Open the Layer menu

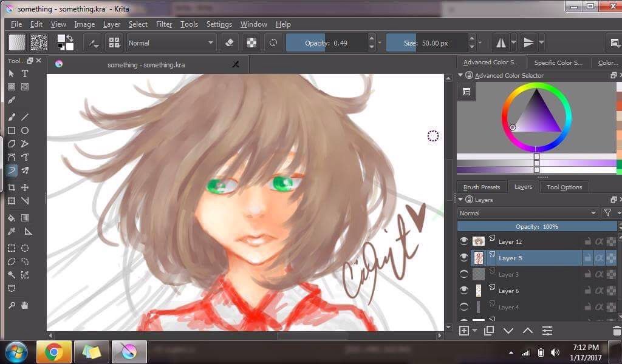click(x=112, y=24)
